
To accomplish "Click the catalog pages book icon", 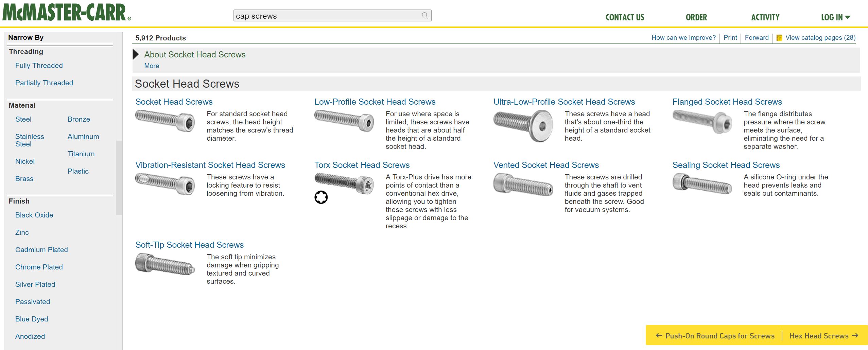I will click(x=779, y=38).
